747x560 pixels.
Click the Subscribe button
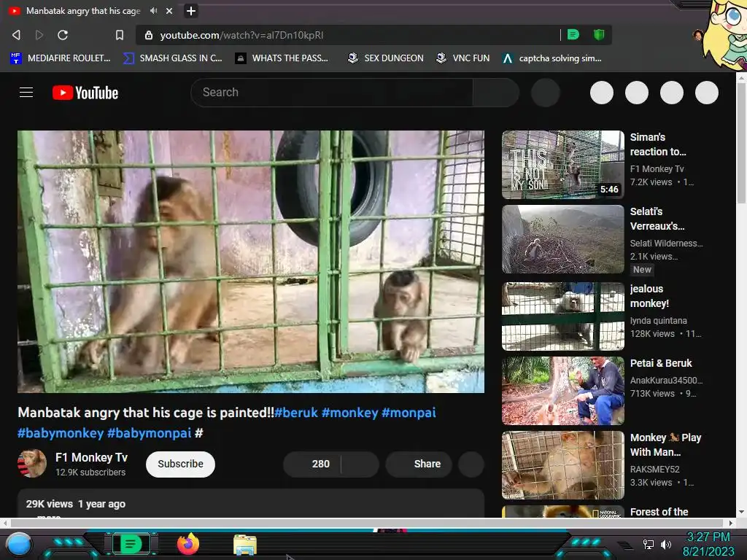tap(180, 464)
